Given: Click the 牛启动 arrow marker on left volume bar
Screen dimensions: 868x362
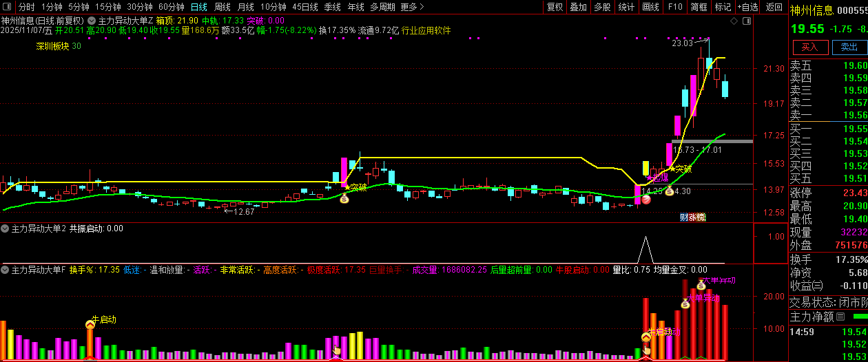Looking at the screenshot, I should [90, 324].
